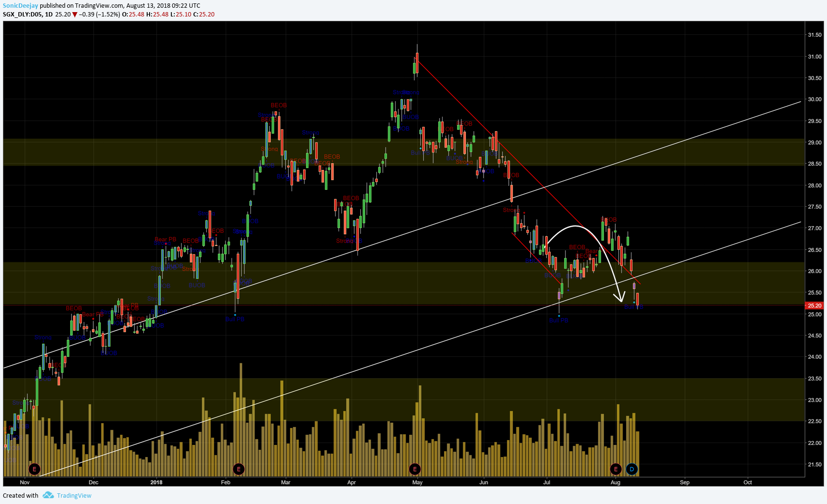This screenshot has height=504, width=827.
Task: Click the 28.00 price axis label
Action: click(814, 185)
